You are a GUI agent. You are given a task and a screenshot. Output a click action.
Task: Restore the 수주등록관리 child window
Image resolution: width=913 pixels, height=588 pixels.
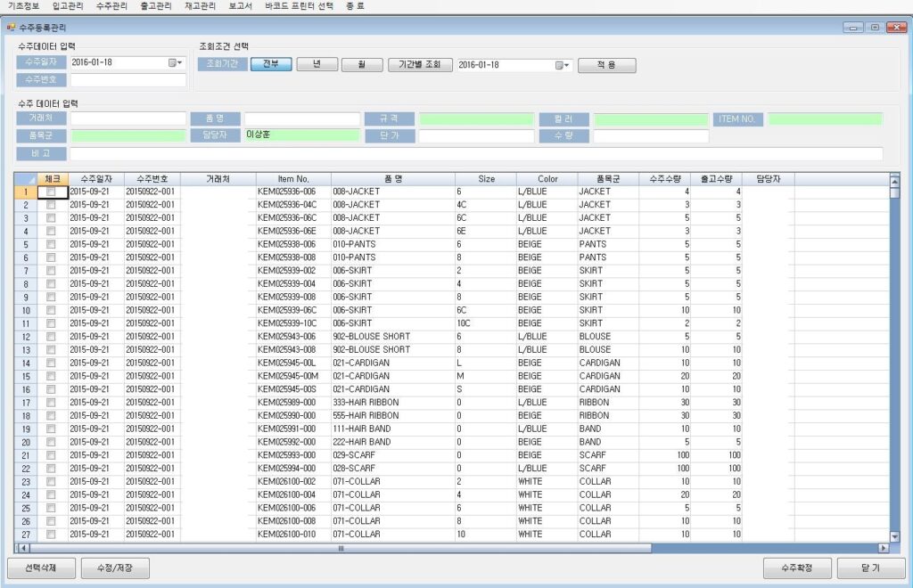click(x=876, y=28)
